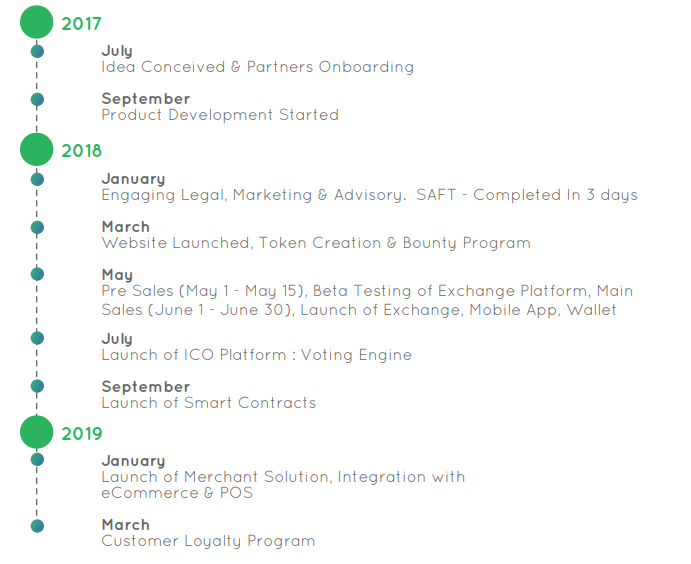Click "Idea Conceived & Partners Onboarding" text
Image resolution: width=691 pixels, height=564 pixels.
[x=258, y=67]
